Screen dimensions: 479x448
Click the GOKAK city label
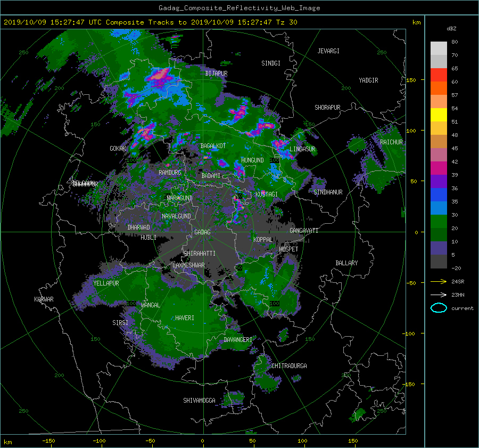118,148
